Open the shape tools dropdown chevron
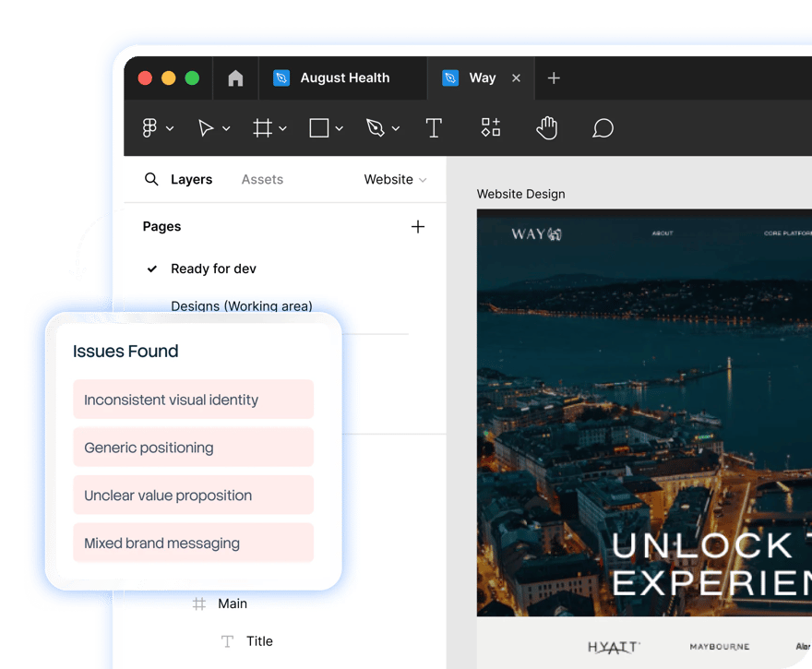This screenshot has width=812, height=669. click(340, 128)
